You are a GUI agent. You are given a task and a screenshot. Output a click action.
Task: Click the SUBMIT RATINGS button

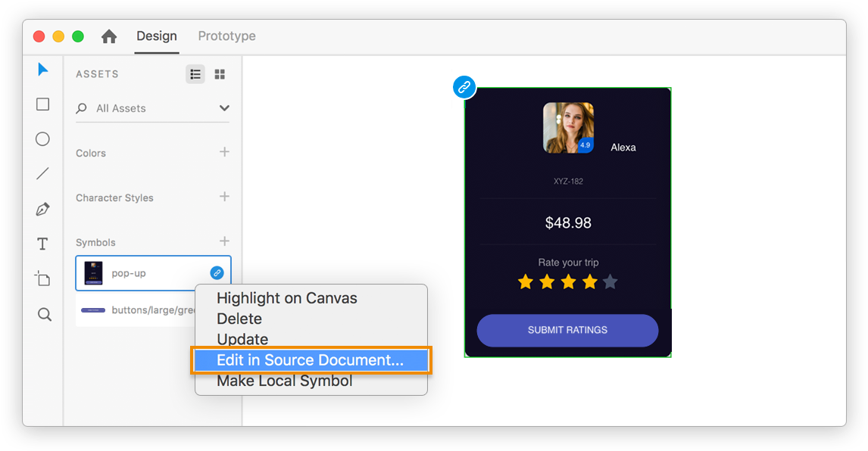(x=567, y=331)
